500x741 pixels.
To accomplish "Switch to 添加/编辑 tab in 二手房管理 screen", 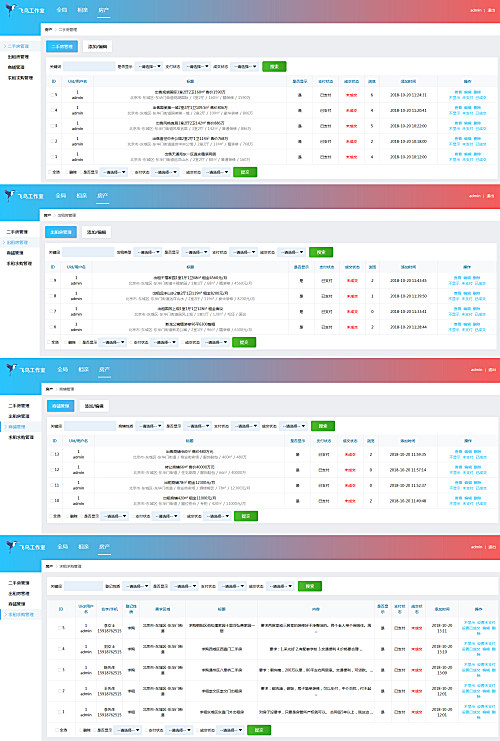I will pos(97,46).
